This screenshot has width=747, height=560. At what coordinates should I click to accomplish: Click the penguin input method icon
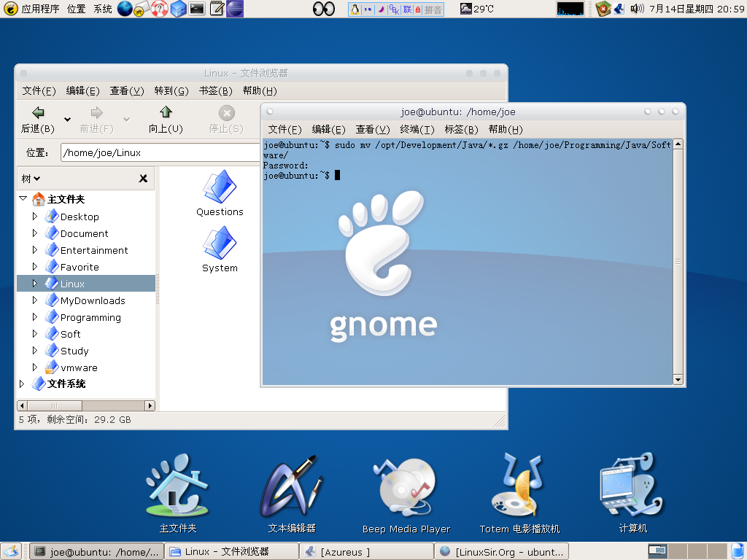point(355,9)
